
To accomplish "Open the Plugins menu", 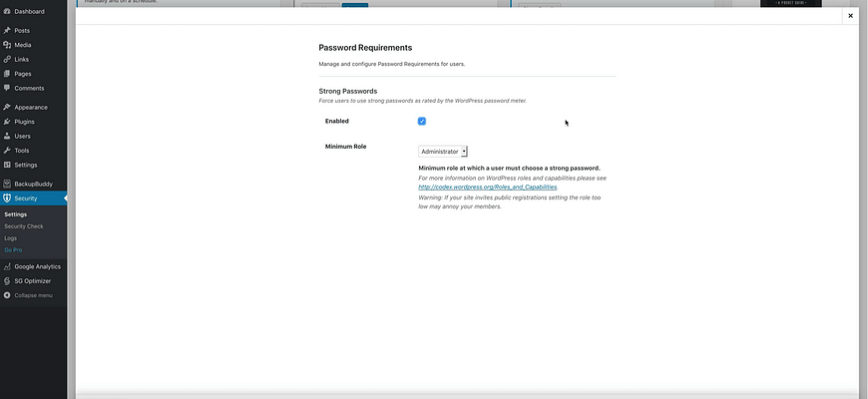I will coord(24,122).
